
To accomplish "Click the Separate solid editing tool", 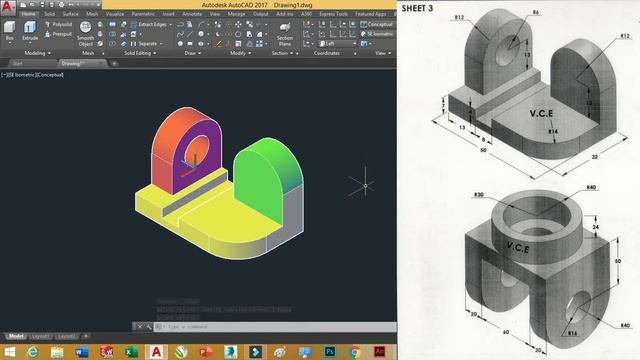I will (145, 44).
